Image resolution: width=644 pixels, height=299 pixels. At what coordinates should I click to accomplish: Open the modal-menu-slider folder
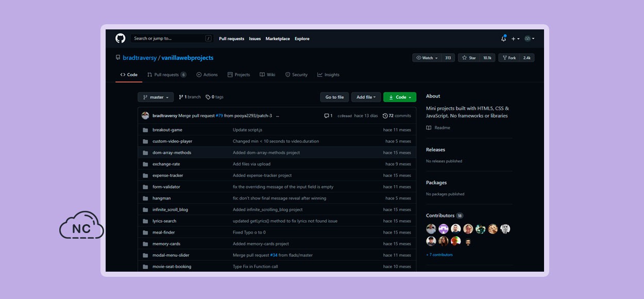point(171,255)
